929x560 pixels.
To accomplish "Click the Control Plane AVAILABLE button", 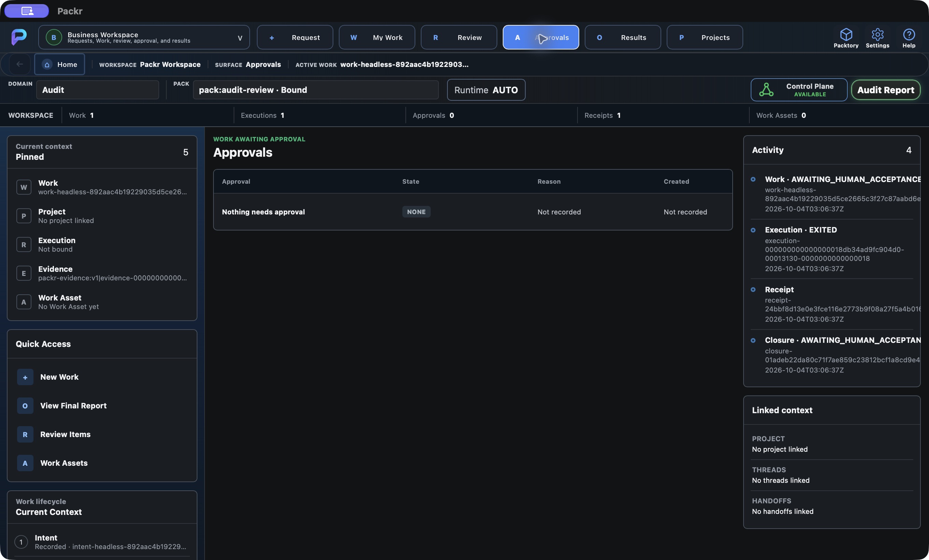I will pyautogui.click(x=799, y=90).
